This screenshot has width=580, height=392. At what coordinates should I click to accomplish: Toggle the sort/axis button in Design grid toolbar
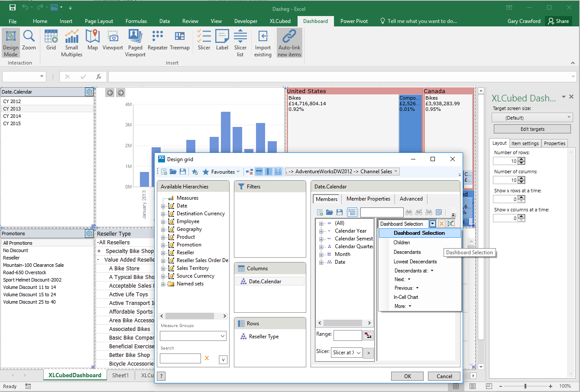coord(278,172)
